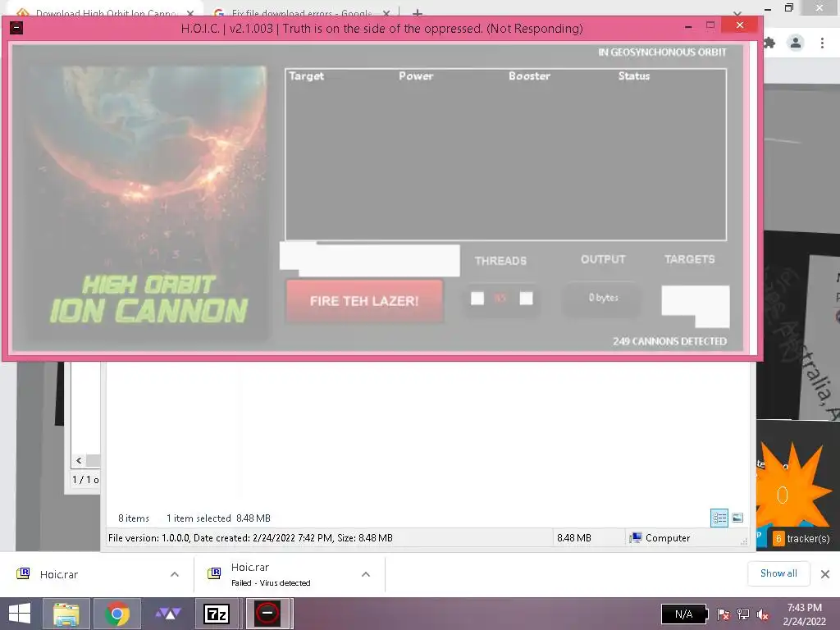This screenshot has width=840, height=630.
Task: Open File Explorer from taskbar
Action: [x=66, y=614]
